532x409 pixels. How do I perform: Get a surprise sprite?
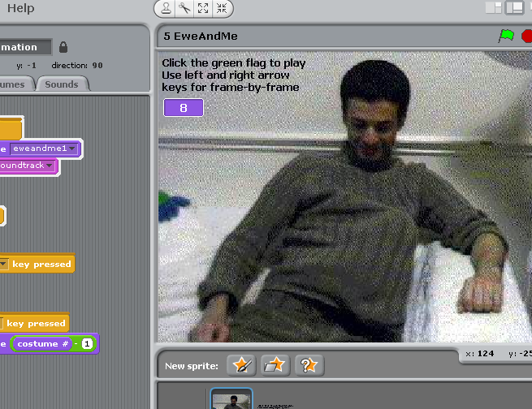[x=309, y=365]
